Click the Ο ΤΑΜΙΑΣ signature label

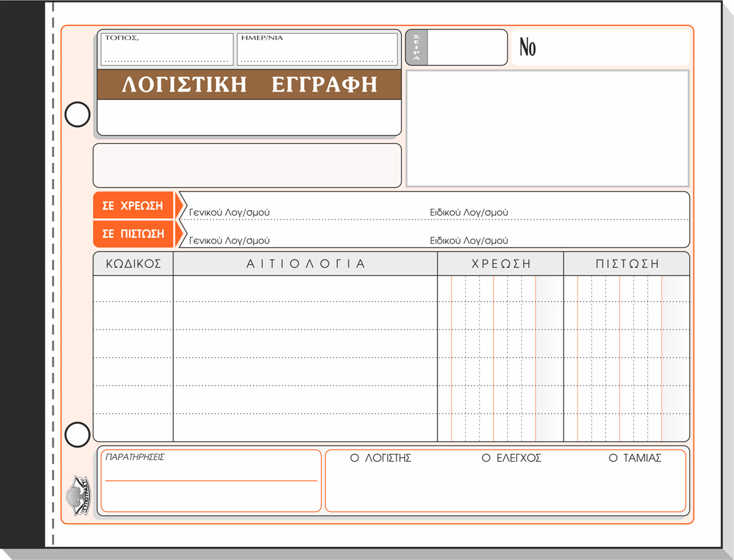pos(635,458)
